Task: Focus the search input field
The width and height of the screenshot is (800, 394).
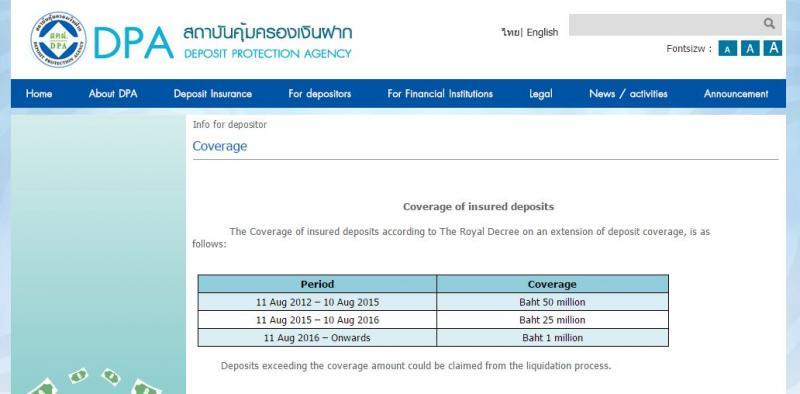Action: (x=665, y=24)
